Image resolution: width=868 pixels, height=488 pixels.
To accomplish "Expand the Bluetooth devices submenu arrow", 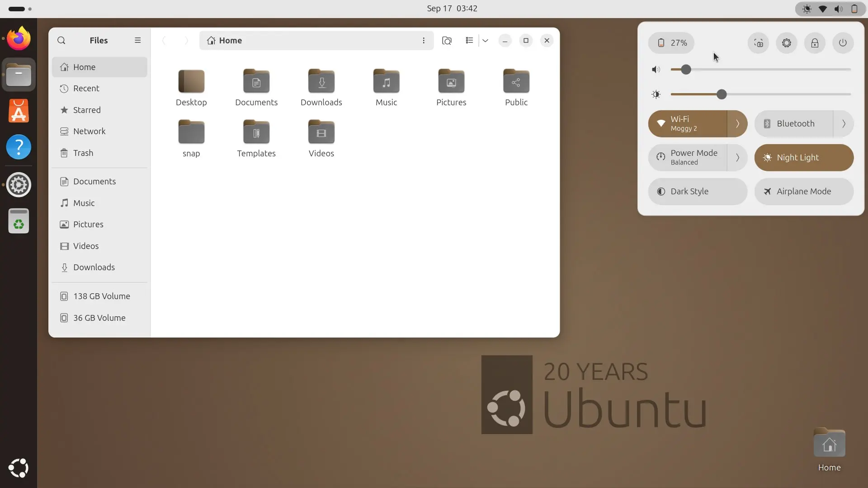I will pos(844,124).
